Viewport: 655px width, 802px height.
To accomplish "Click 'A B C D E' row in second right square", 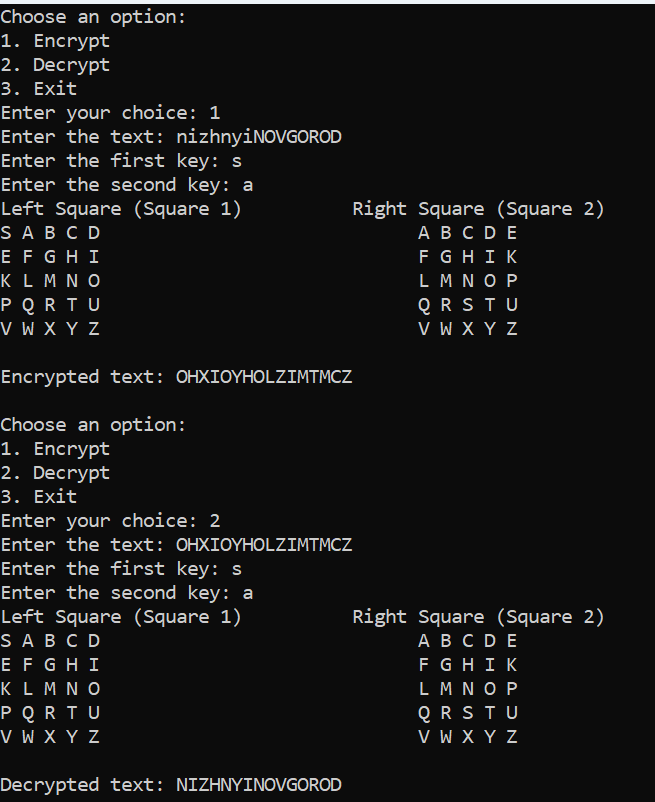I will coord(468,641).
